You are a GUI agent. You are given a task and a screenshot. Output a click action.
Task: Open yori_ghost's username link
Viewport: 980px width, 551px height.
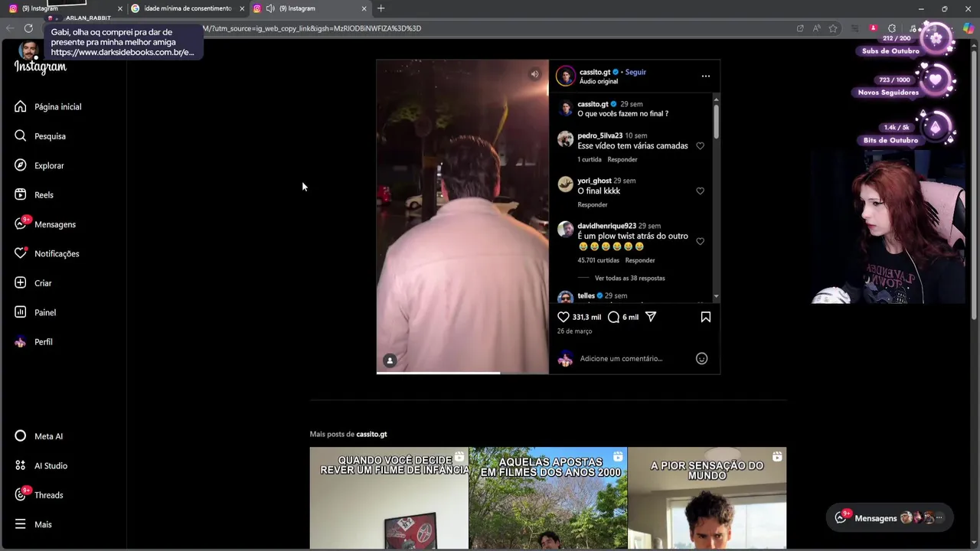click(x=594, y=181)
